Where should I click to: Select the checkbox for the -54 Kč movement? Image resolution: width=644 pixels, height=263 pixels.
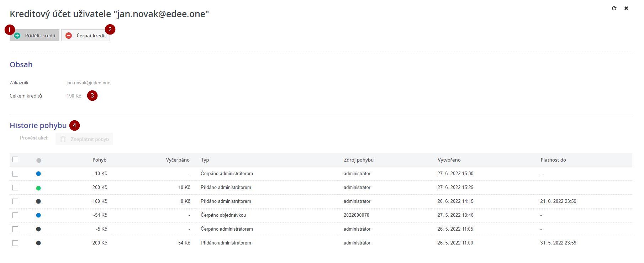click(x=15, y=215)
